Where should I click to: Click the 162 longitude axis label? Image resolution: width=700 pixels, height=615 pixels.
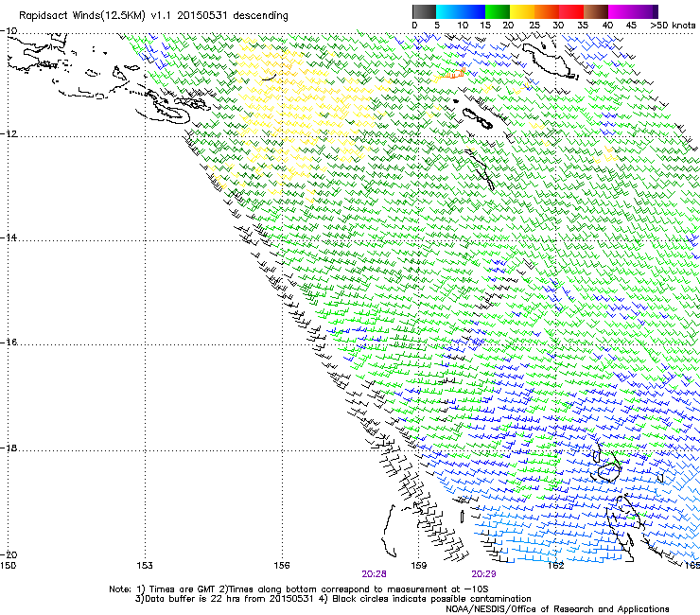[556, 566]
